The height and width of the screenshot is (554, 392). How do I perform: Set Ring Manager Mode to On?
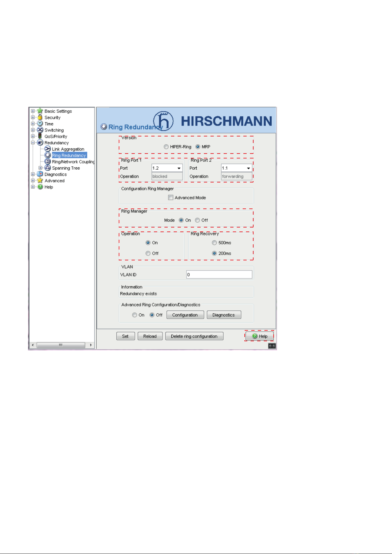181,220
